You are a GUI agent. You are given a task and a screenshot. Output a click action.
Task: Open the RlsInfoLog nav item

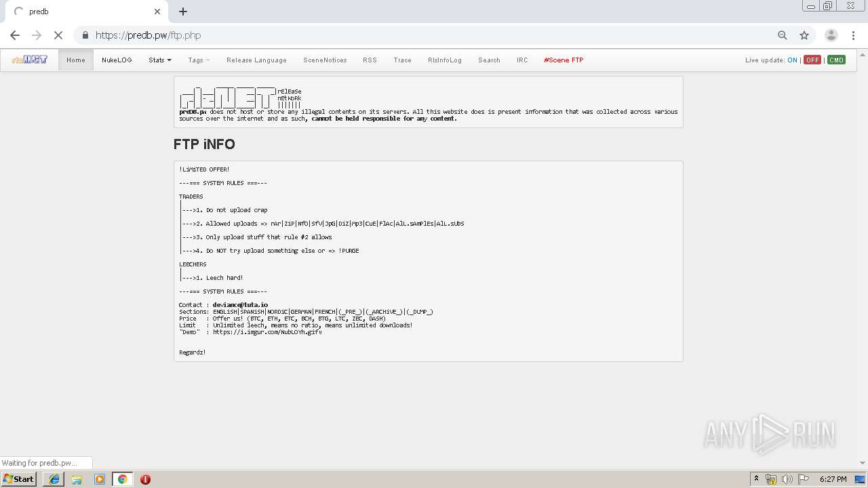[x=445, y=60]
